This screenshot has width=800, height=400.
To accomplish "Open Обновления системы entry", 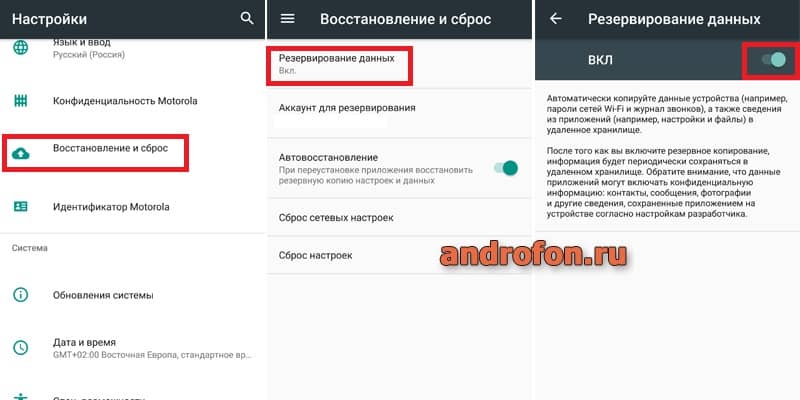I will pos(133,295).
